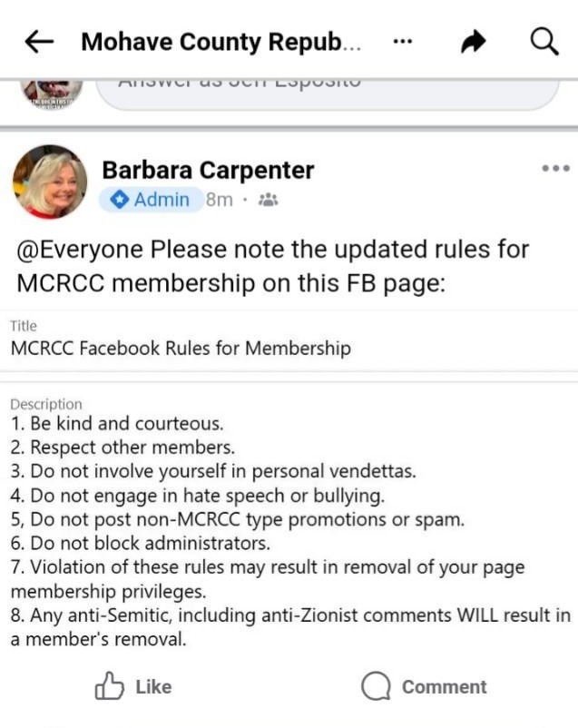Viewport: 578px width, 728px height.
Task: Tap the share arrow icon in the header
Action: [x=474, y=43]
